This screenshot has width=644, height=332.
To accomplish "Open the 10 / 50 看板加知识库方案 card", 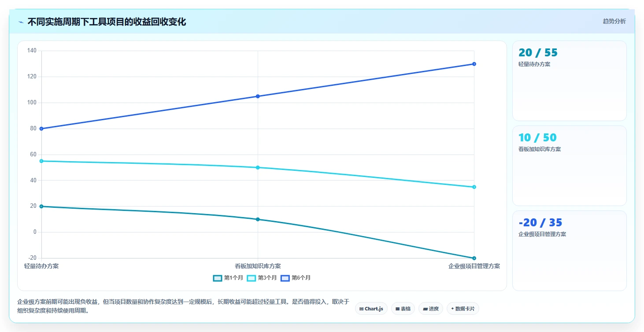I will (569, 166).
